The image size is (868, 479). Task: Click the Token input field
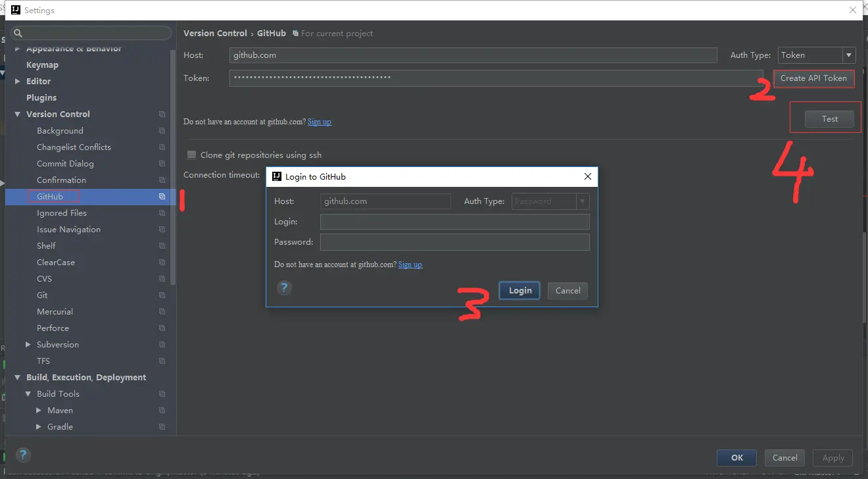[496, 78]
